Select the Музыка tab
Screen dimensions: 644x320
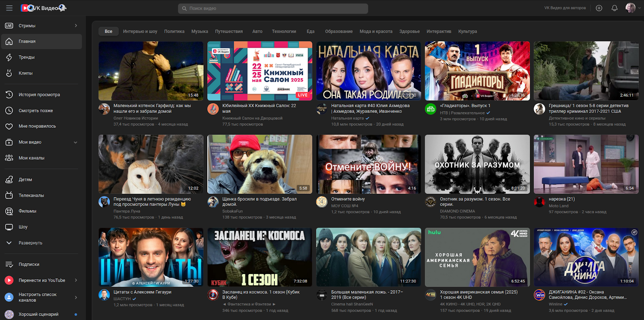coord(200,31)
